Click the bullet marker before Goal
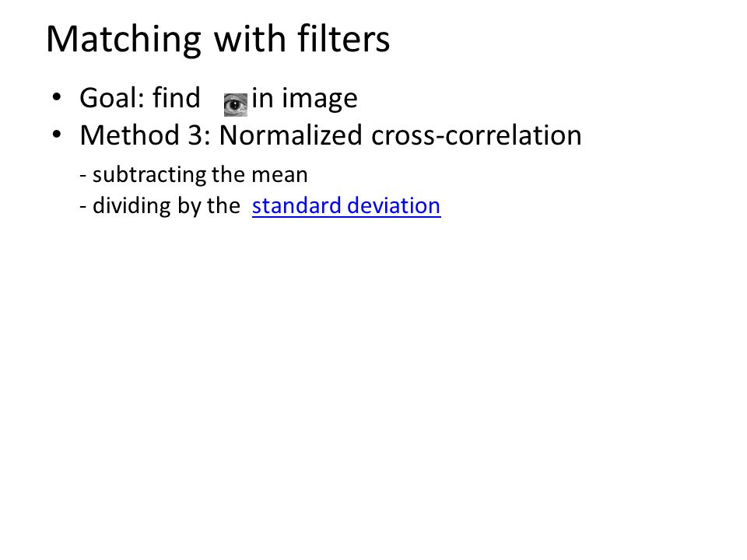The width and height of the screenshot is (747, 560). coord(57,98)
